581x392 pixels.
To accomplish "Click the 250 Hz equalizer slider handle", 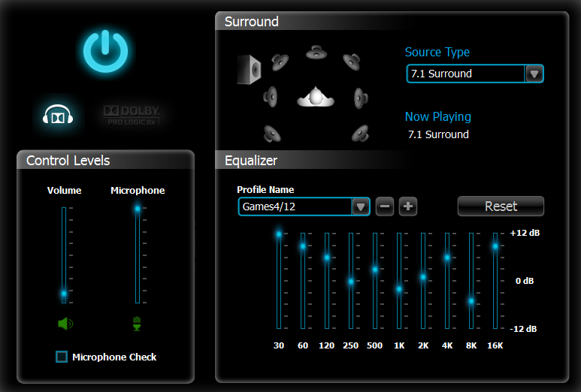I will click(x=351, y=282).
